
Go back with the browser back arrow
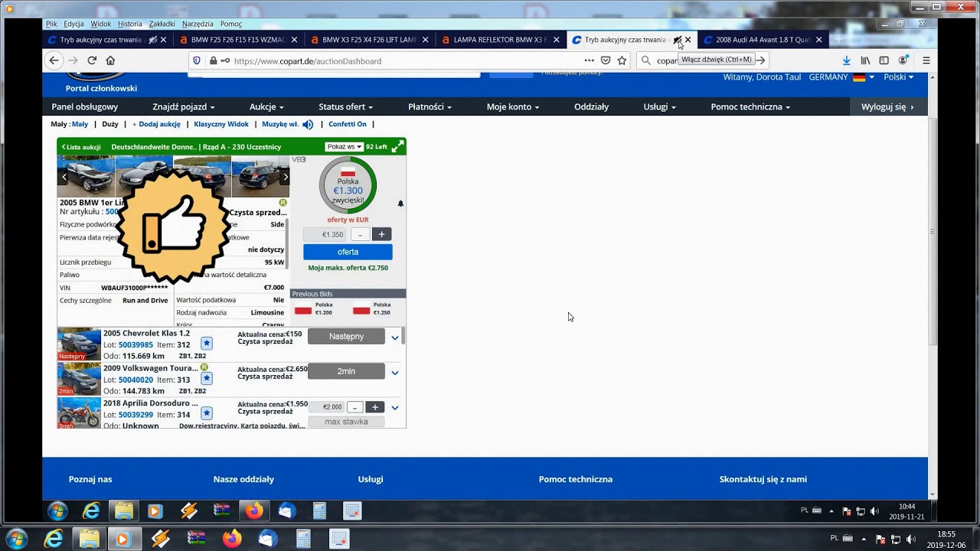pyautogui.click(x=54, y=60)
